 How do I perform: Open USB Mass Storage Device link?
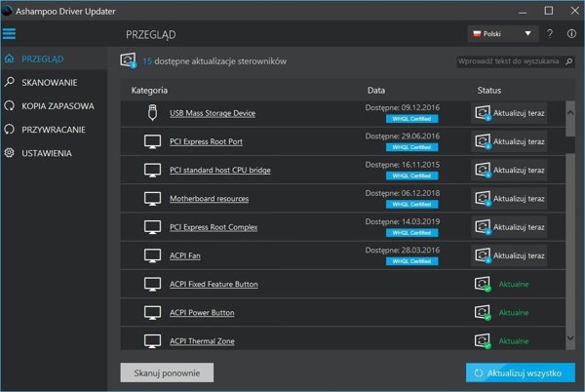[x=213, y=113]
